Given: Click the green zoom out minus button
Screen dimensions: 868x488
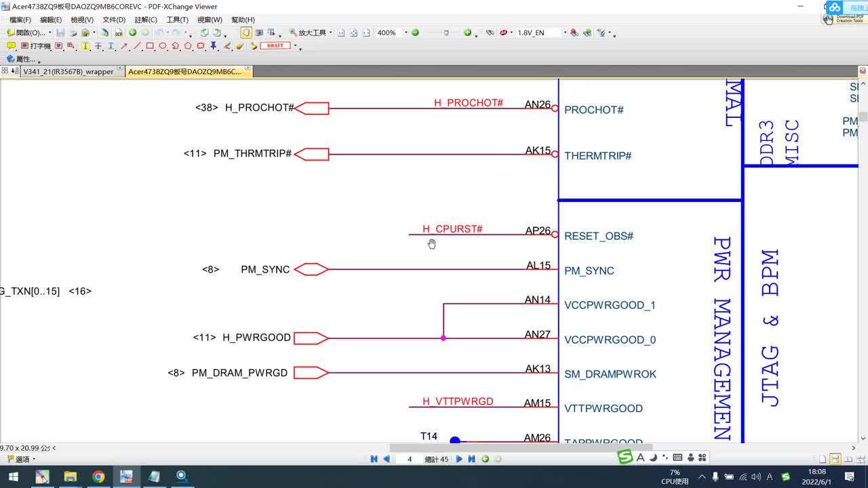Looking at the screenshot, I should point(415,33).
